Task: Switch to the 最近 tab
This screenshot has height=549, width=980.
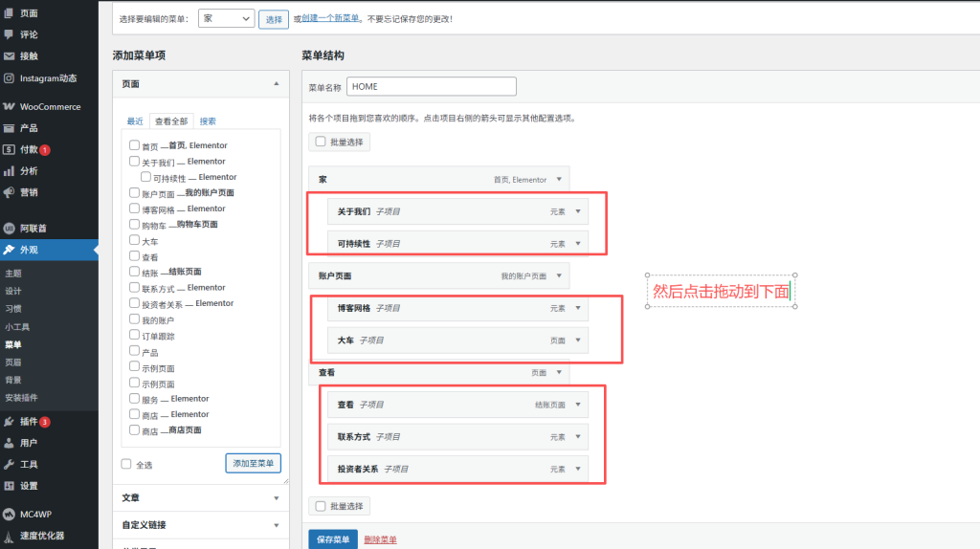Action: point(135,121)
